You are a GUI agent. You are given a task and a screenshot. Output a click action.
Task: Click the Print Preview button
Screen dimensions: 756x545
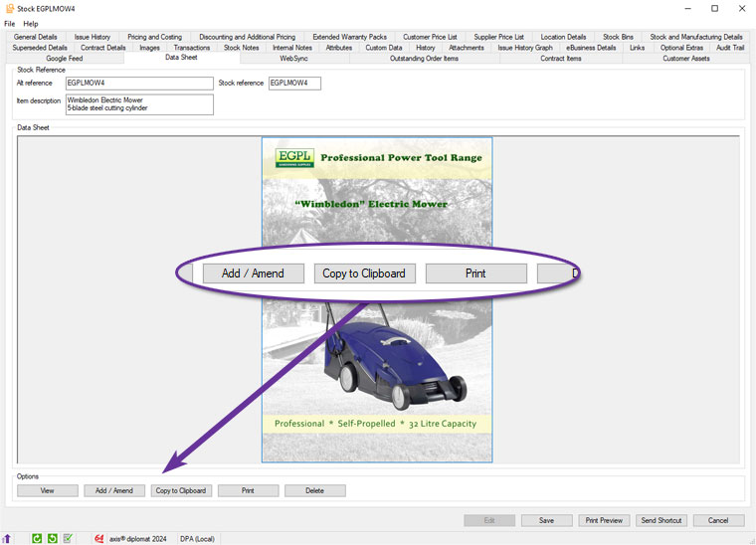click(x=604, y=520)
